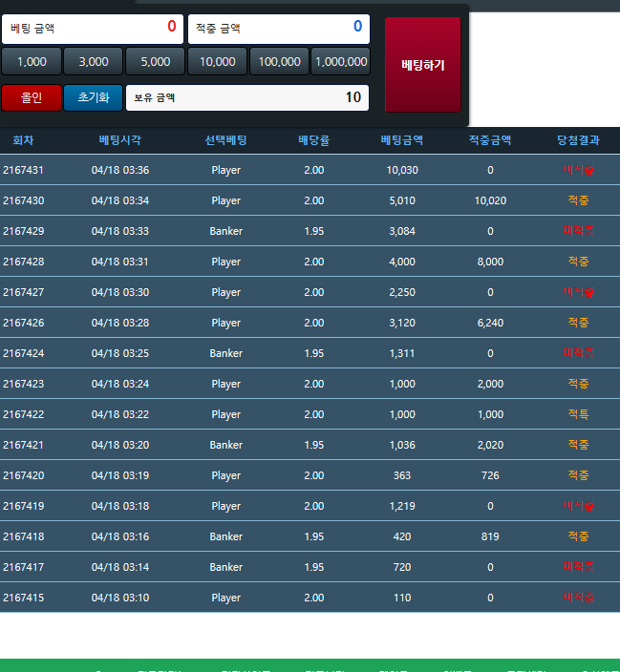Click Banker in the 2167429 row
The height and width of the screenshot is (672, 620).
click(x=226, y=231)
